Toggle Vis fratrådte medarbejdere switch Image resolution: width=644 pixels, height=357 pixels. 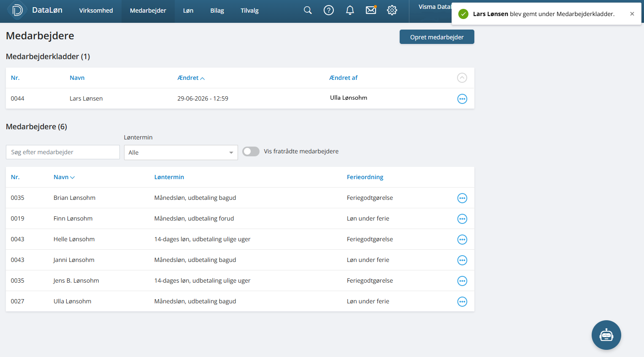click(251, 151)
